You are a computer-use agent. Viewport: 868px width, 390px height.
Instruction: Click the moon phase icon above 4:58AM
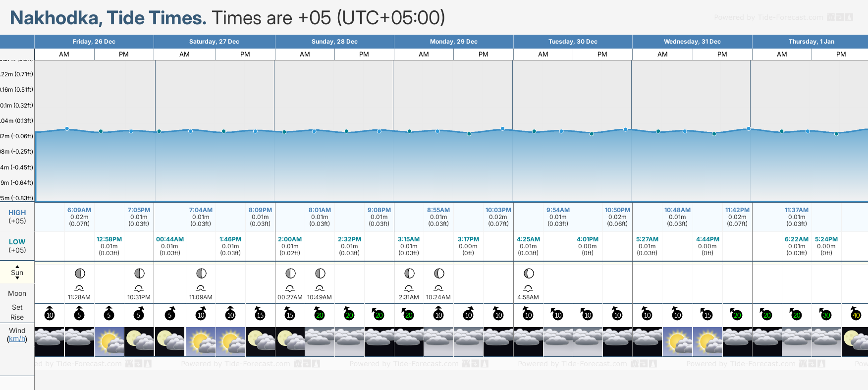[x=529, y=274]
